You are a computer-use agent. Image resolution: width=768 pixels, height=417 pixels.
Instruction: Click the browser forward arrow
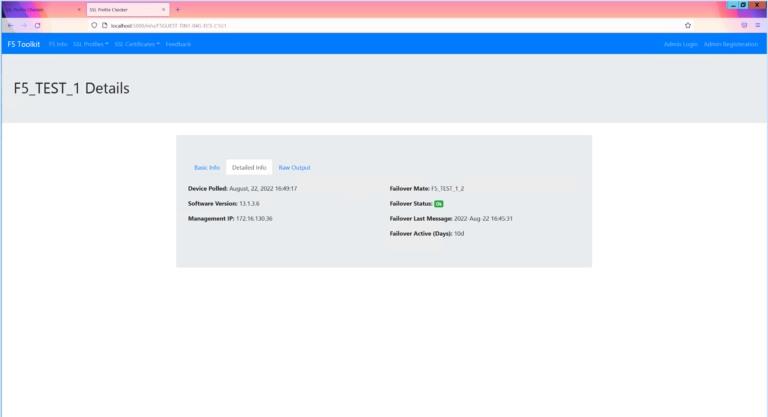coord(23,25)
